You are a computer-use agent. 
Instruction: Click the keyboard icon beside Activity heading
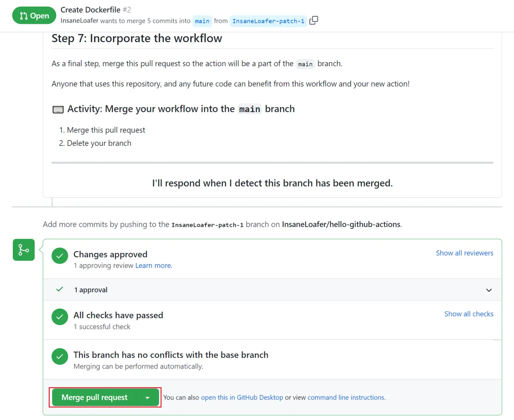pos(58,110)
